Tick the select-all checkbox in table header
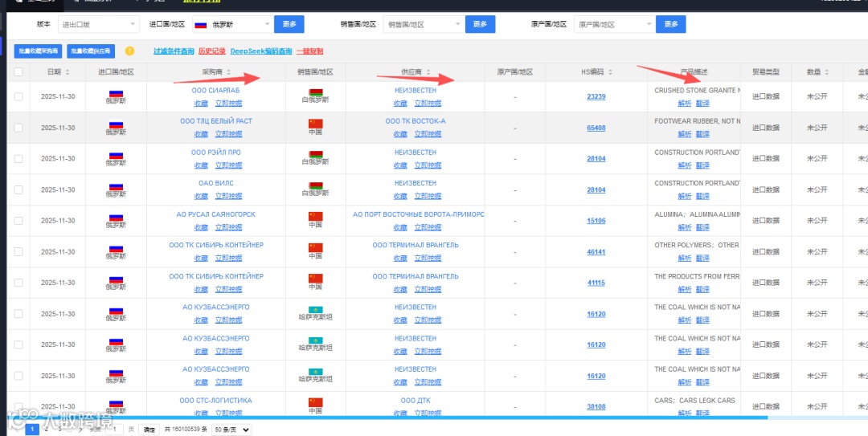This screenshot has width=868, height=436. [18, 72]
